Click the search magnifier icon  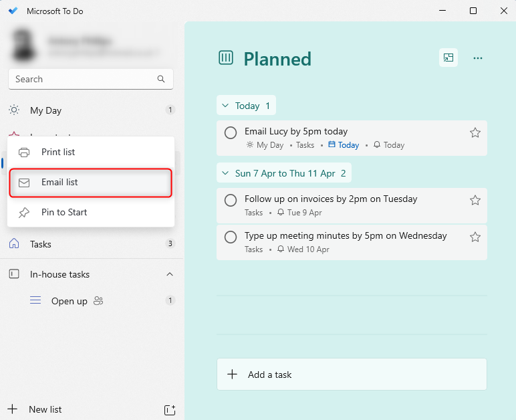[161, 79]
